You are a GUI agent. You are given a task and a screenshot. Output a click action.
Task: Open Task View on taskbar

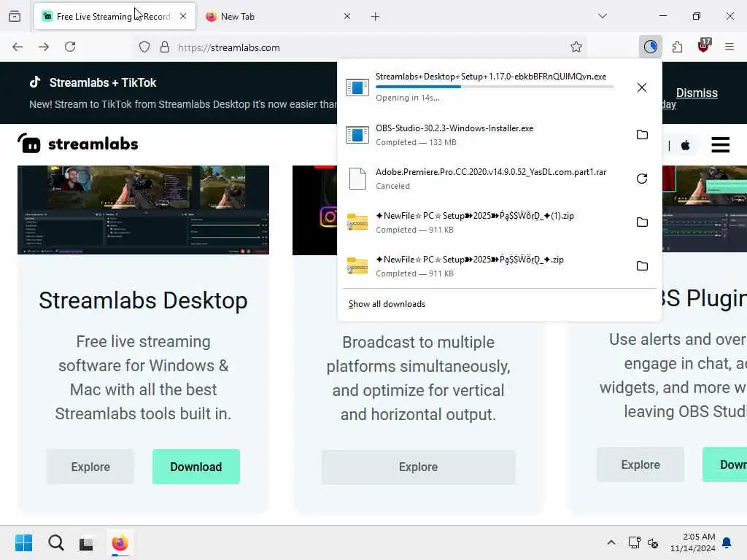pyautogui.click(x=86, y=542)
